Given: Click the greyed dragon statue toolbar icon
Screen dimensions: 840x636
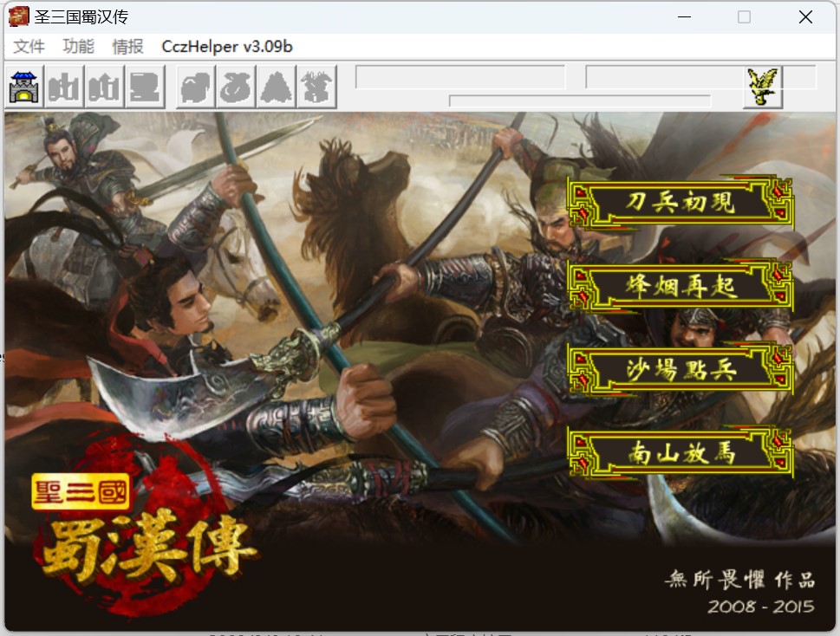Looking at the screenshot, I should click(x=316, y=87).
